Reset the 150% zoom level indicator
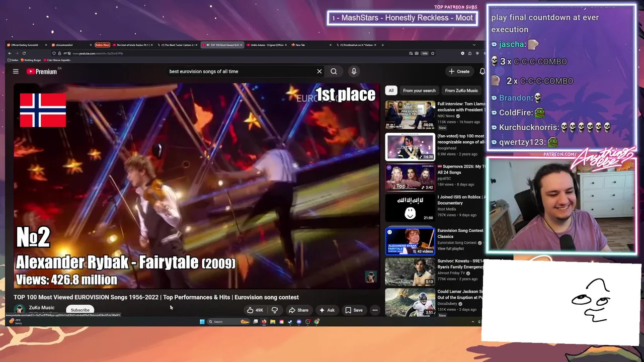This screenshot has width=644, height=362. pyautogui.click(x=425, y=53)
